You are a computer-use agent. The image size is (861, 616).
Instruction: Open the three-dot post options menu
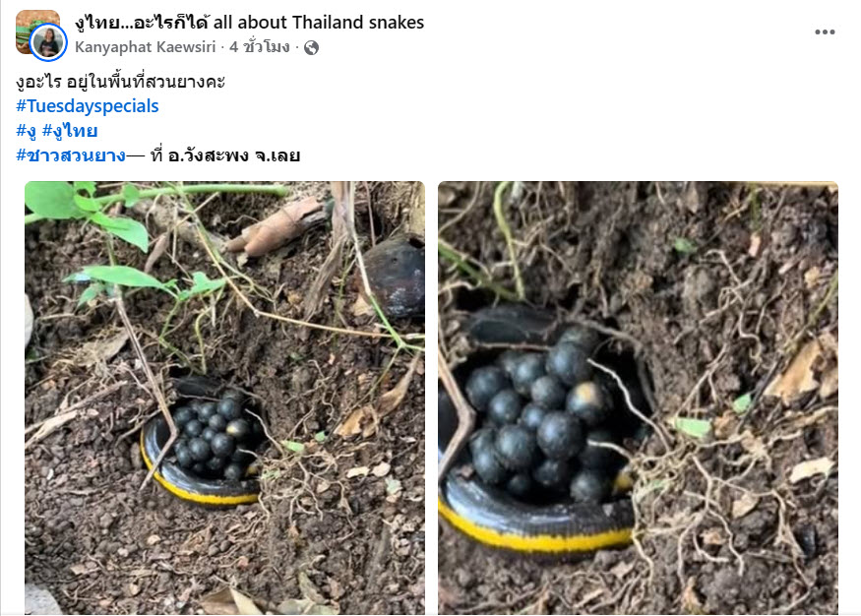point(825,32)
